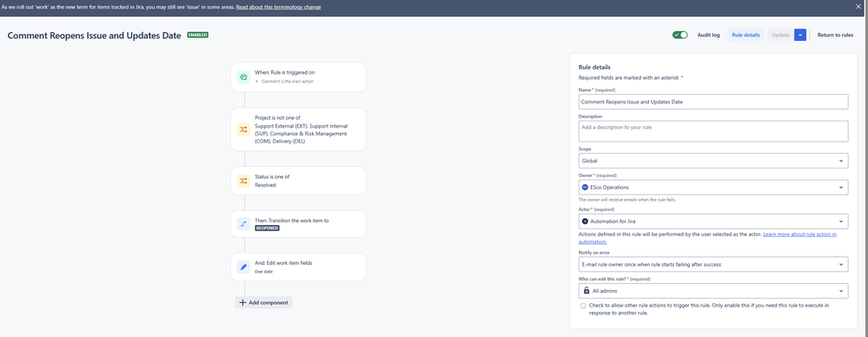Click the Resolved status text

pyautogui.click(x=265, y=185)
